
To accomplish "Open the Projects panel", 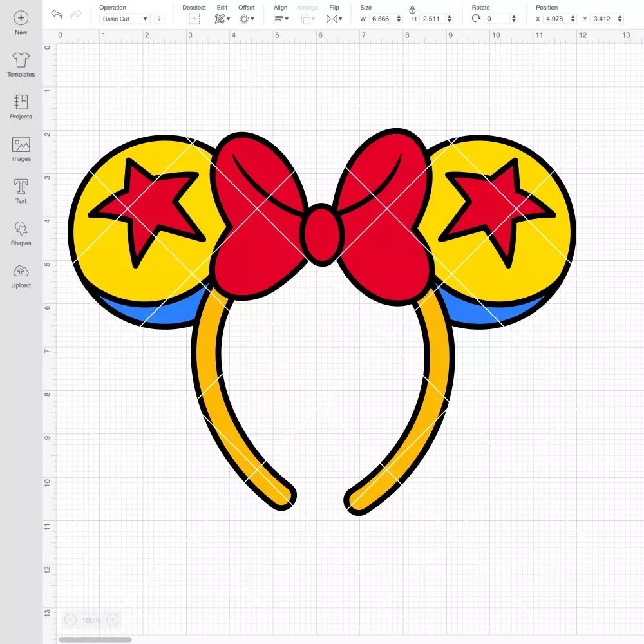I will point(21,107).
